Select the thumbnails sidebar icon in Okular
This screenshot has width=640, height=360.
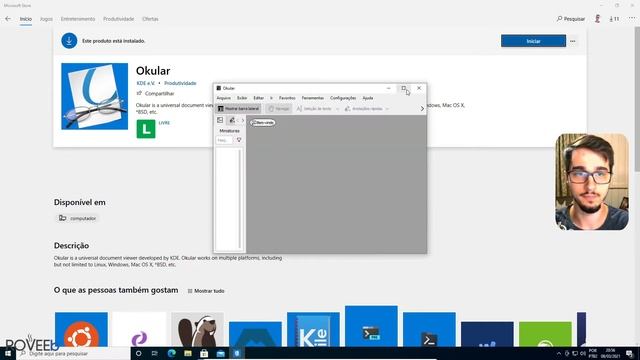[220, 120]
